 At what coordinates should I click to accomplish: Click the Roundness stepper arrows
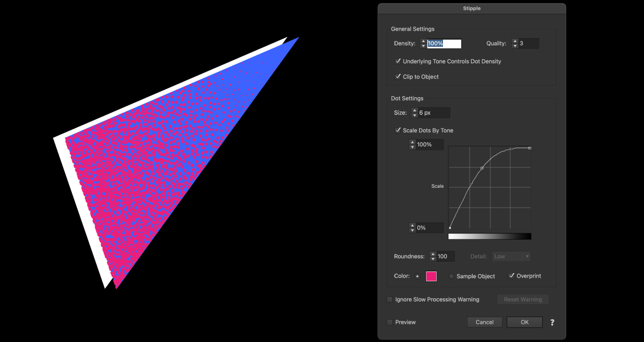433,257
